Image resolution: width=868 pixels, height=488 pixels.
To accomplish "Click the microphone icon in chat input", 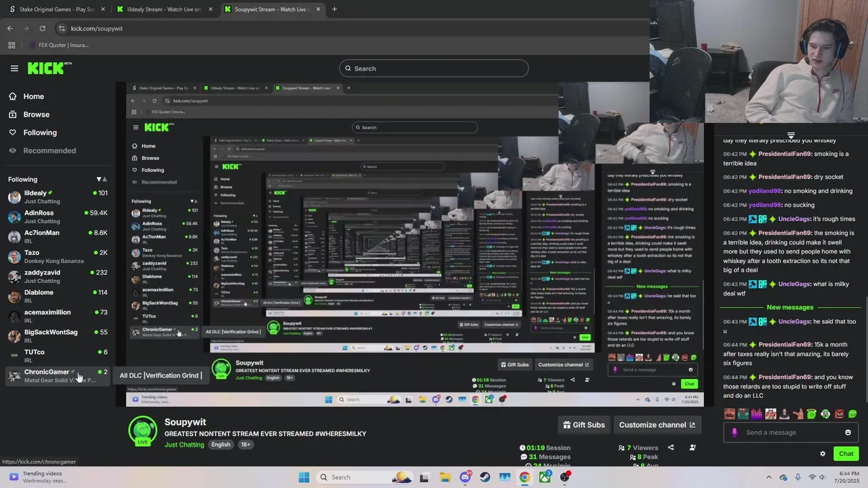I will pos(734,432).
